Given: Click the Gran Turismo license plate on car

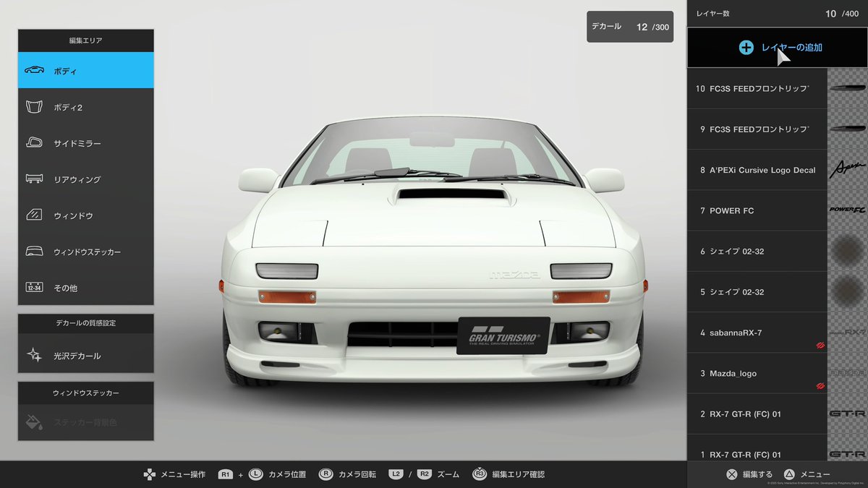Looking at the screenshot, I should [x=503, y=335].
